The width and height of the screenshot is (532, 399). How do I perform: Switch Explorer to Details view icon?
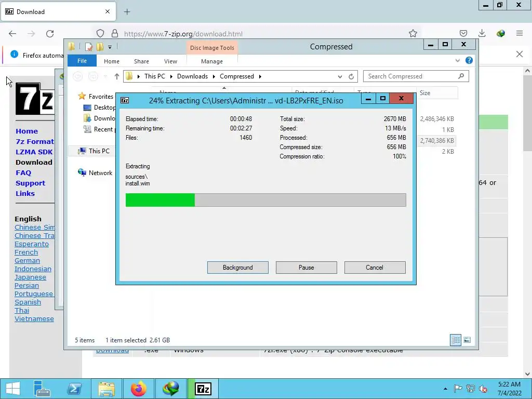456,340
